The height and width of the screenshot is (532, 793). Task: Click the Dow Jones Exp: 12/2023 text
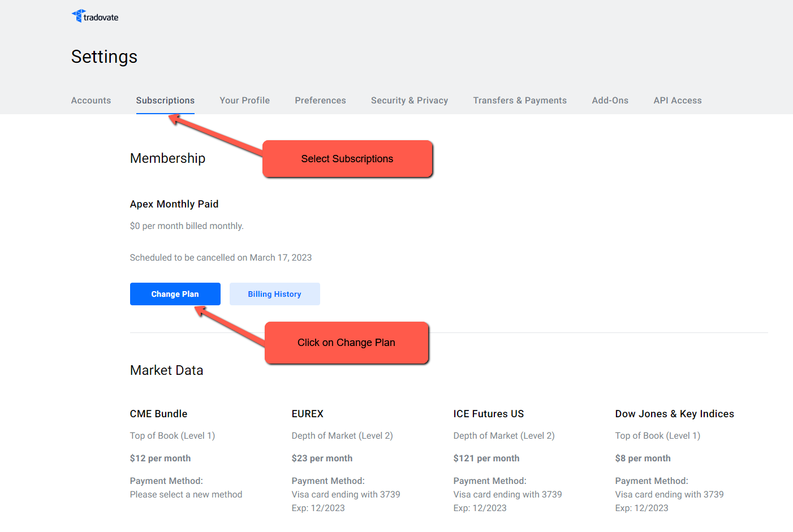tap(642, 508)
